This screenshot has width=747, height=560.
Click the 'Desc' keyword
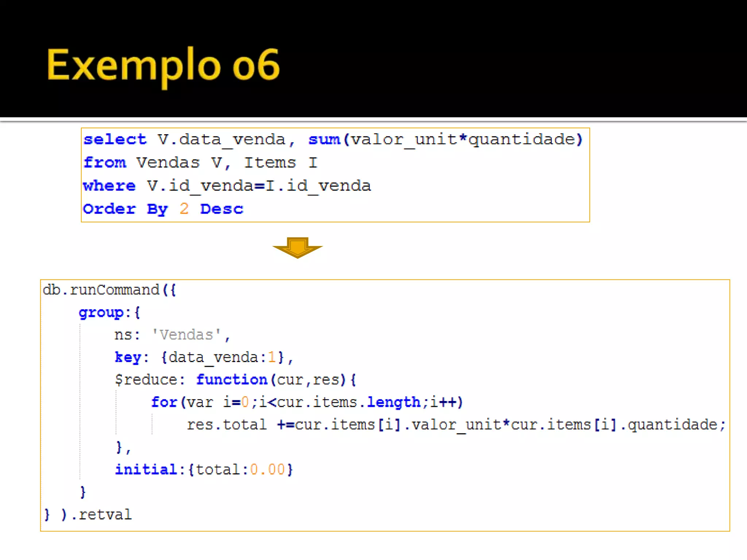[x=221, y=209]
